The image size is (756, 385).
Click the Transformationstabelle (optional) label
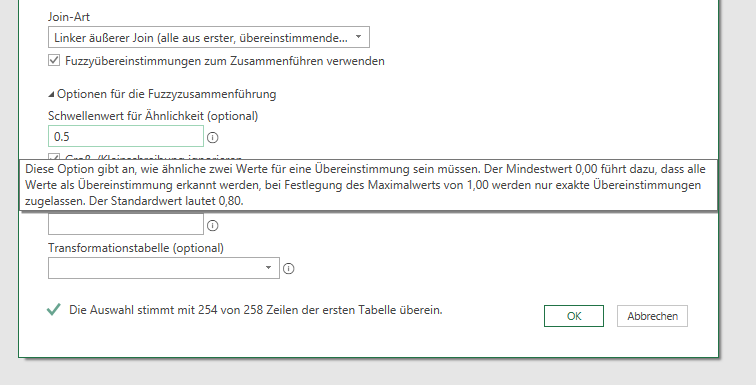coord(136,248)
